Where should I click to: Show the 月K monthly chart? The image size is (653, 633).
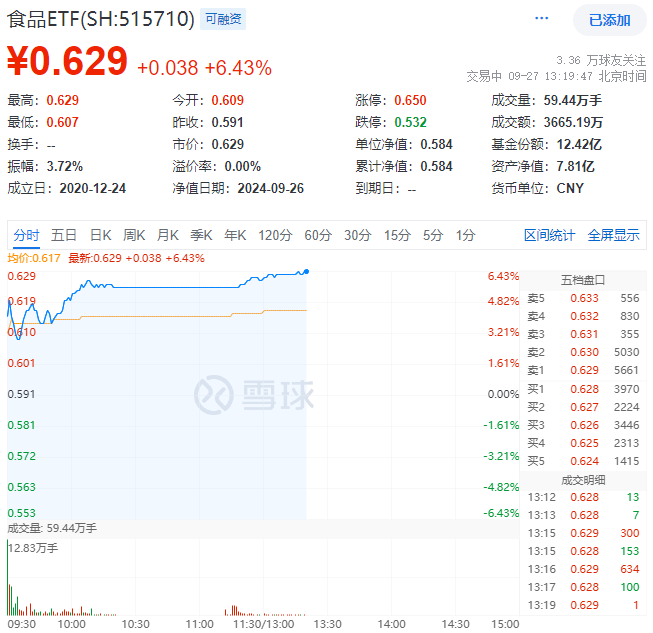168,235
